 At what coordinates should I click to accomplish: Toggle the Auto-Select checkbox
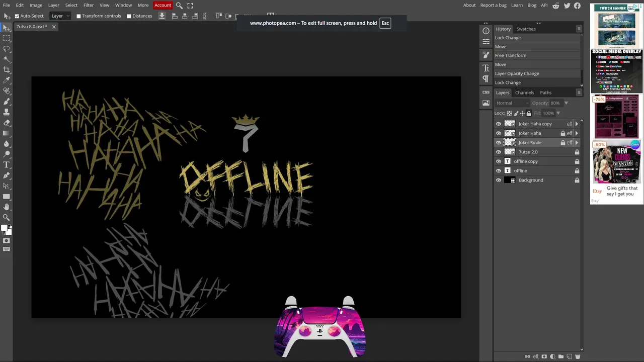(x=17, y=16)
